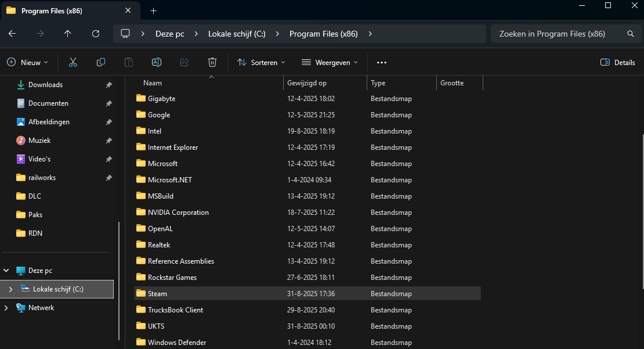Click the Documenten icon in sidebar
644x349 pixels.
tap(20, 103)
